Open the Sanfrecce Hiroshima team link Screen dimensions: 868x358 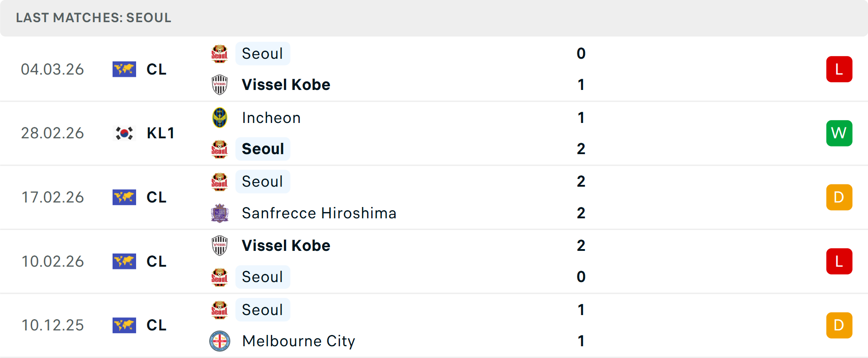319,213
